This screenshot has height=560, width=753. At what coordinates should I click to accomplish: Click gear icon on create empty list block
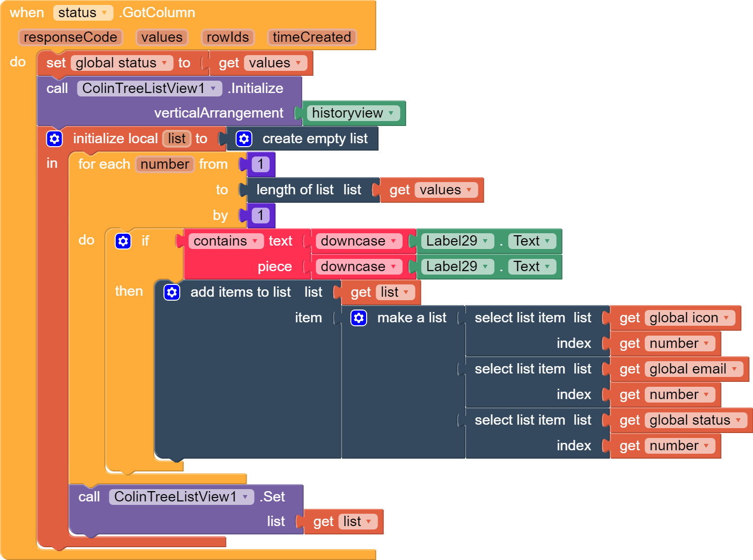coord(244,139)
